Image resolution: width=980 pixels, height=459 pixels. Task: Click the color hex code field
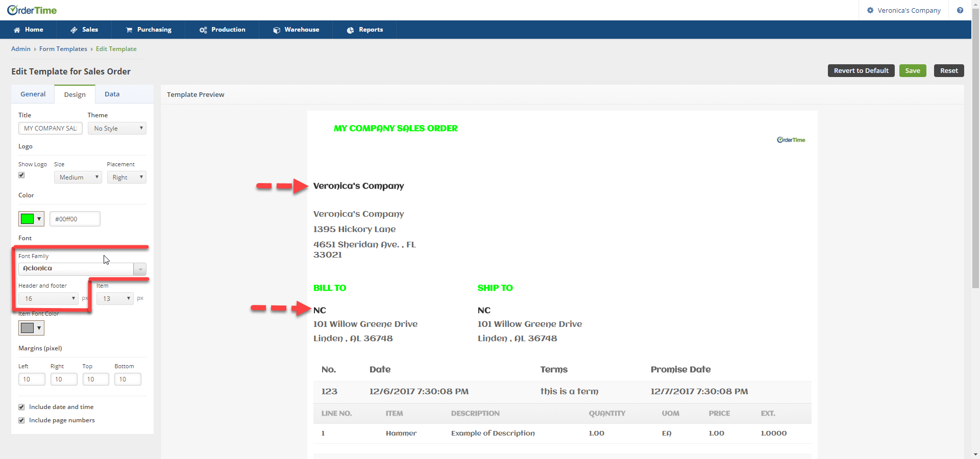tap(75, 219)
